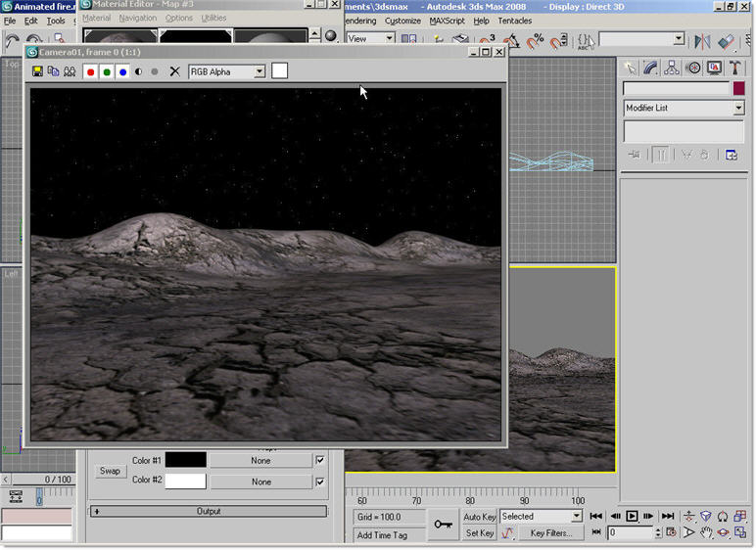Open the MAXScript menu
The width and height of the screenshot is (756, 550).
(x=447, y=20)
